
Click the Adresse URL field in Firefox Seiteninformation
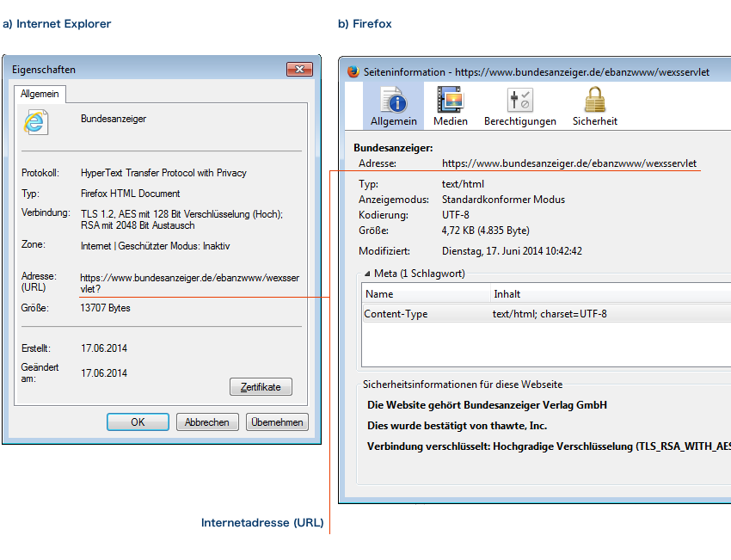(x=568, y=163)
